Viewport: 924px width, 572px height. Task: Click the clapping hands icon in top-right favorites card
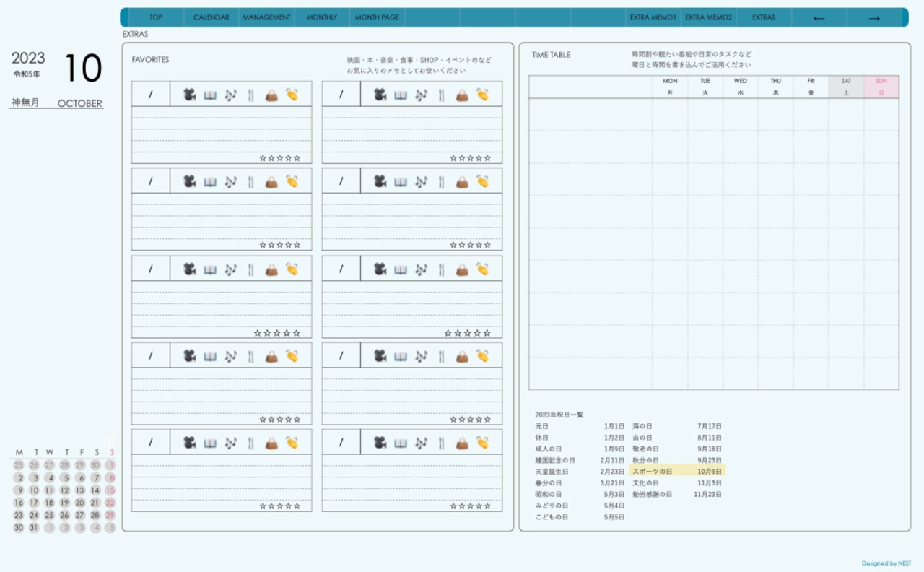[482, 95]
